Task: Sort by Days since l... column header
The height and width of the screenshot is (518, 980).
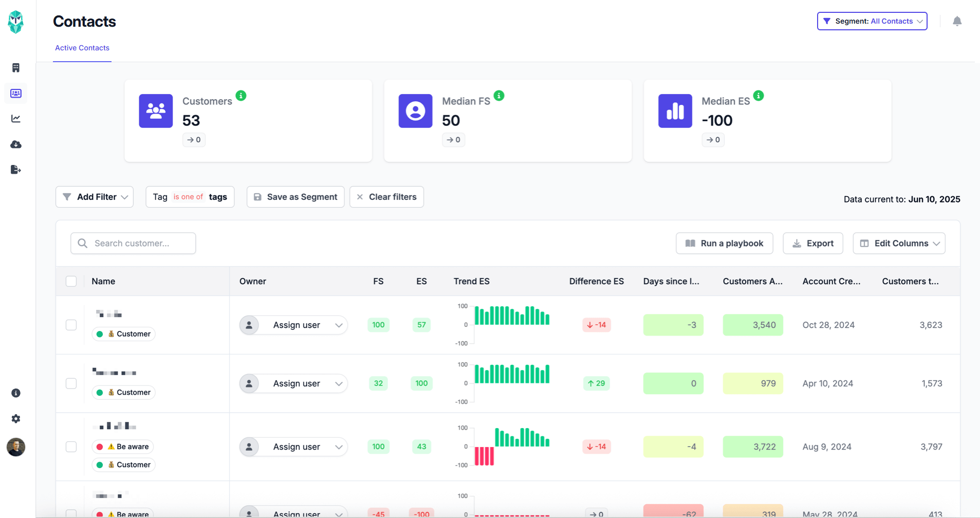Action: pyautogui.click(x=671, y=281)
